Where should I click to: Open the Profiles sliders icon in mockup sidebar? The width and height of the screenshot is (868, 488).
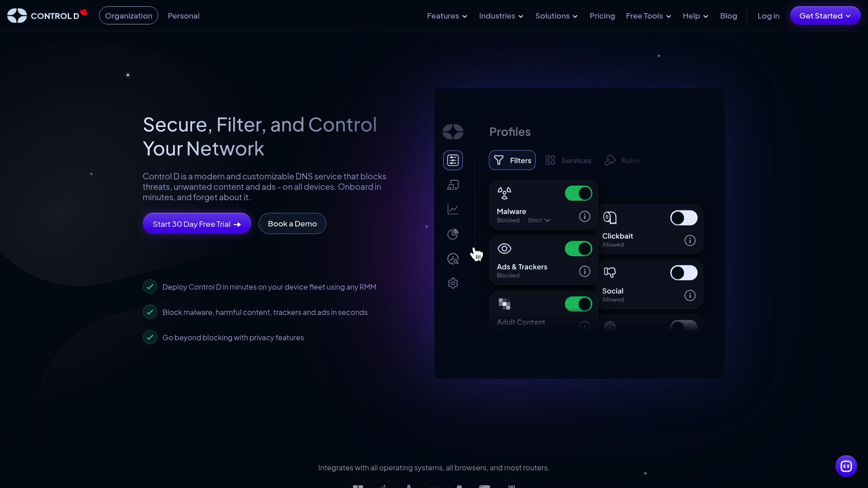[453, 160]
